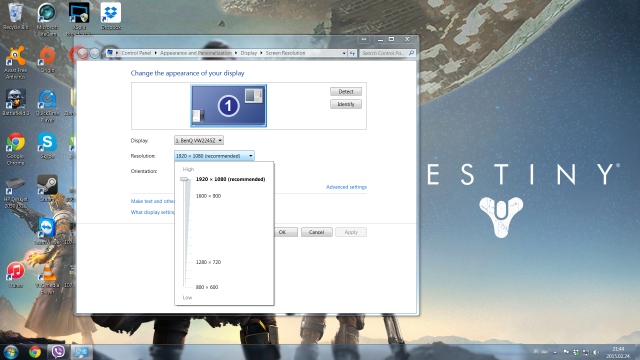Click the avast Free Antivirus icon
Viewport: 640px width, 360px height.
click(16, 63)
